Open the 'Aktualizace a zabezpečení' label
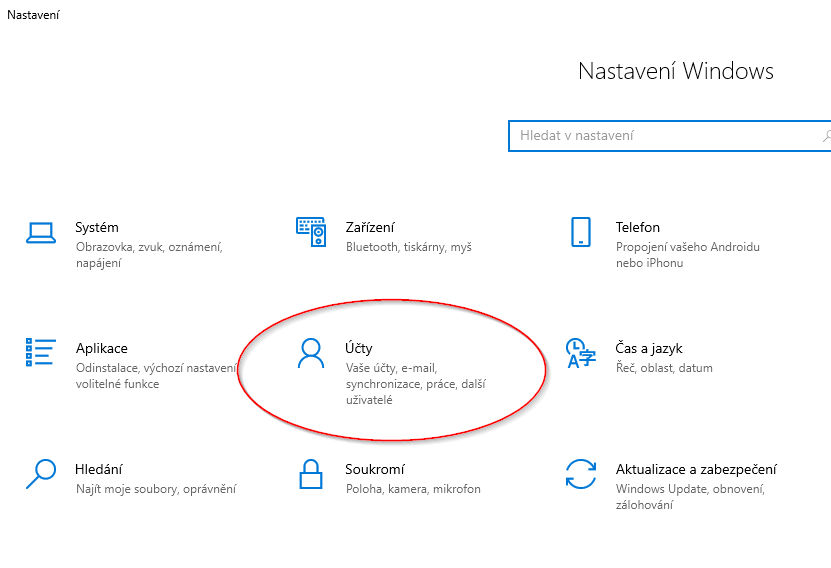Image resolution: width=831 pixels, height=568 pixels. point(696,469)
